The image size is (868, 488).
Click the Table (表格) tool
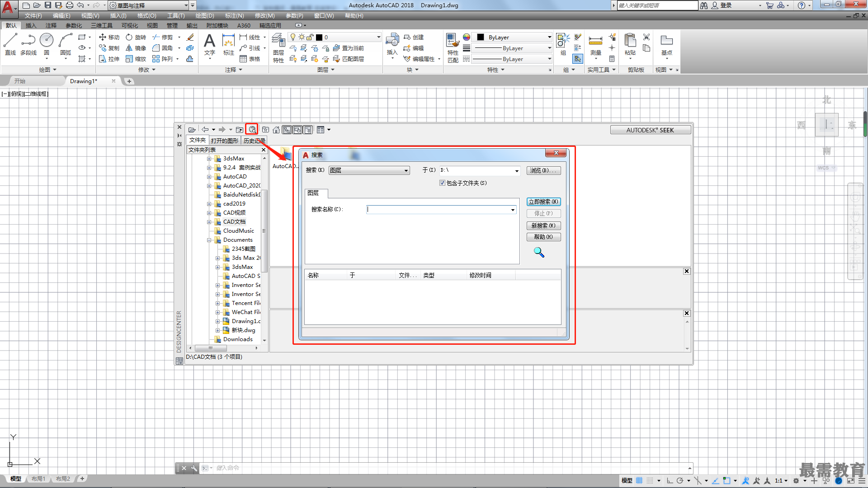coord(250,59)
